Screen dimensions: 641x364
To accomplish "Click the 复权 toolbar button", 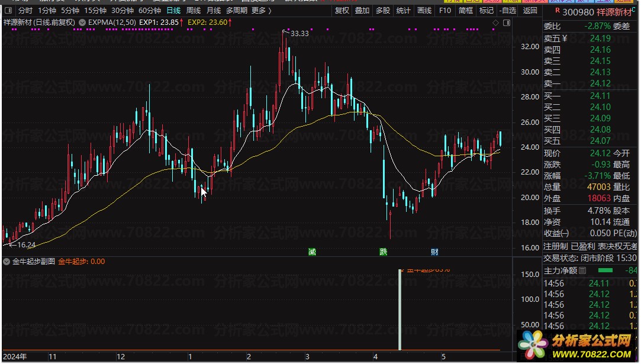I will point(342,10).
